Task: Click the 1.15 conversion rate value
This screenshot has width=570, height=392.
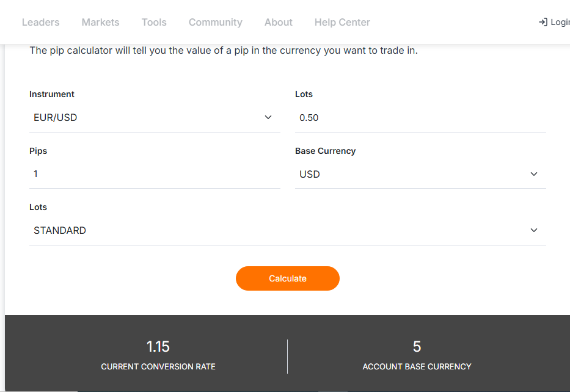Action: (x=158, y=347)
